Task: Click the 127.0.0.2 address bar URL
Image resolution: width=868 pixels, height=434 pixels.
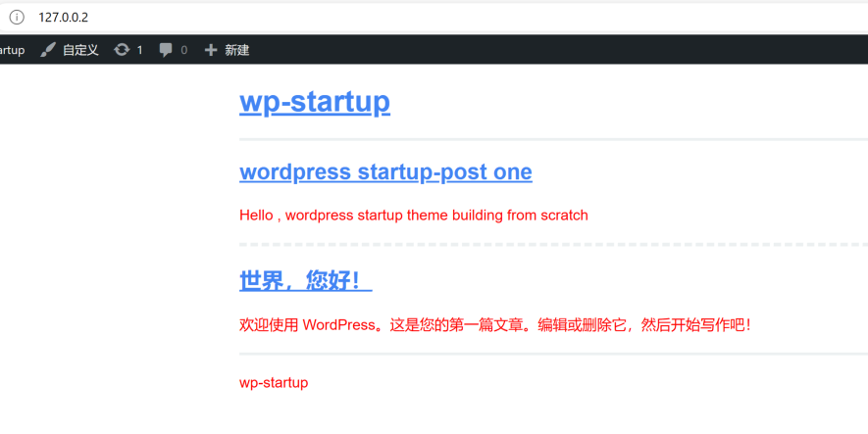Action: coord(63,17)
